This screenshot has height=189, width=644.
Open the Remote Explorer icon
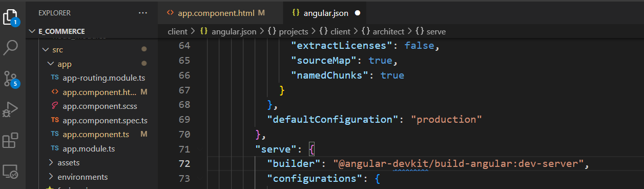(11, 171)
